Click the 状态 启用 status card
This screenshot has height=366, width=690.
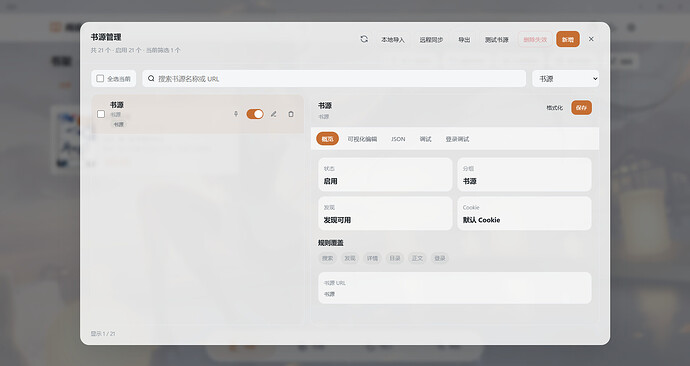(x=385, y=175)
